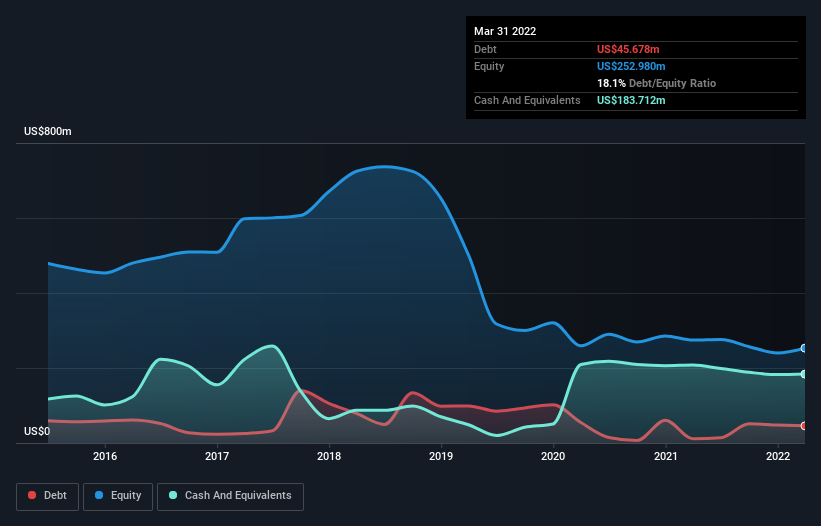Click the US$183.712m cash value

tap(631, 100)
